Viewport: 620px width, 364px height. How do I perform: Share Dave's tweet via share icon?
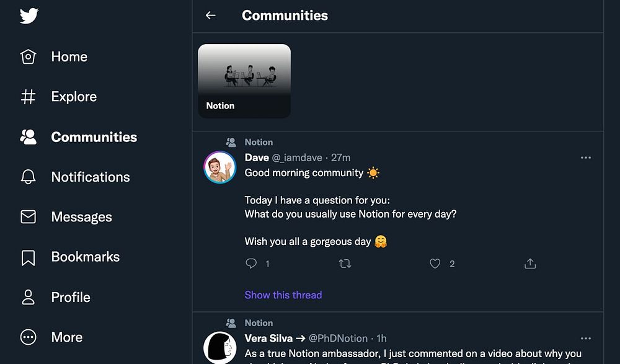click(530, 264)
